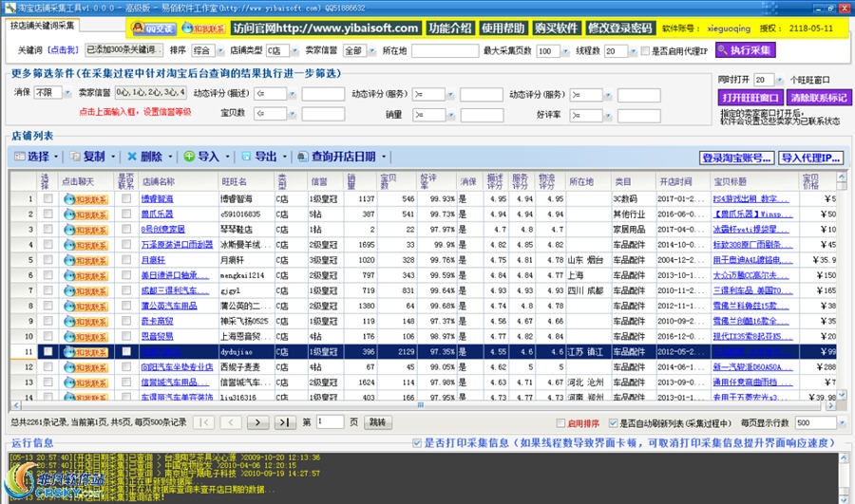Go to first page with pagination icon
The image size is (855, 504).
[x=204, y=422]
